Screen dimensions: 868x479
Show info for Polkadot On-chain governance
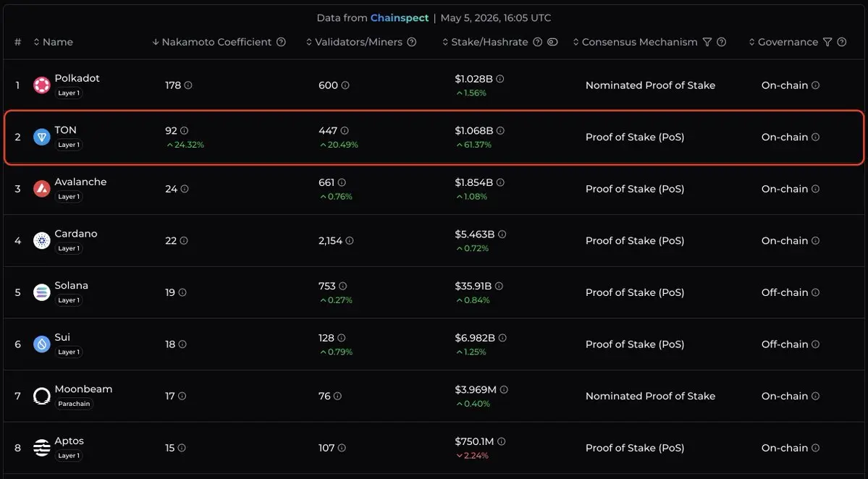coord(815,85)
